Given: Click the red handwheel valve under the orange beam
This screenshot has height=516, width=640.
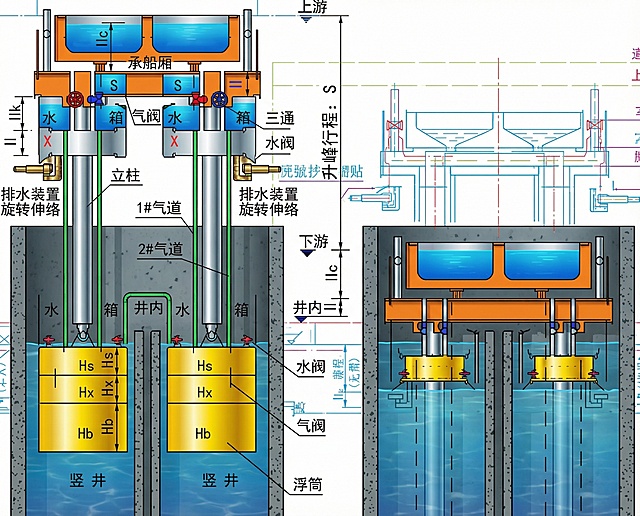Looking at the screenshot, I should 75,99.
